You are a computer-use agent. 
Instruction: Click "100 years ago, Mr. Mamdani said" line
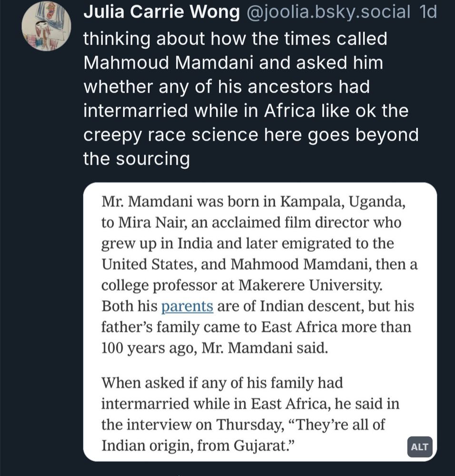tap(215, 348)
